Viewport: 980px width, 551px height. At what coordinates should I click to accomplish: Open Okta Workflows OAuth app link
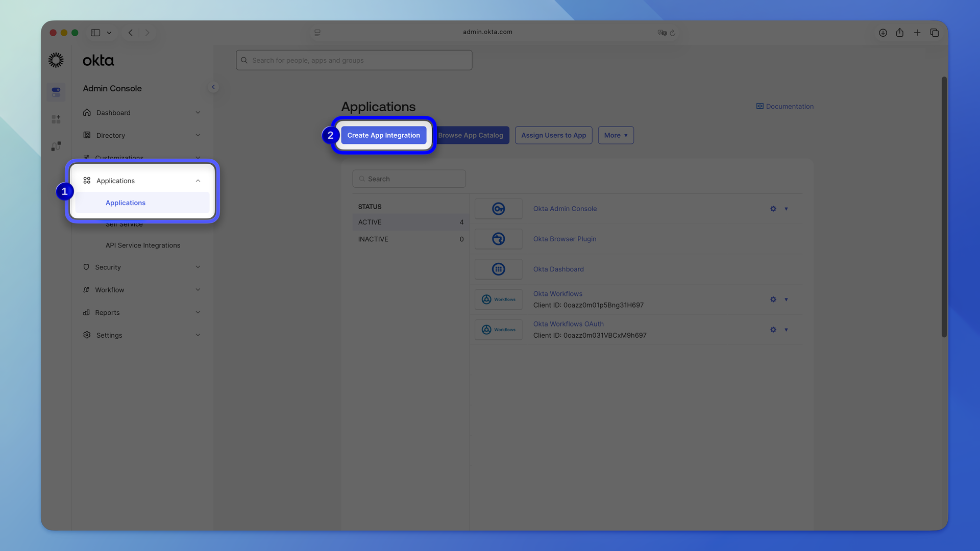pyautogui.click(x=569, y=324)
